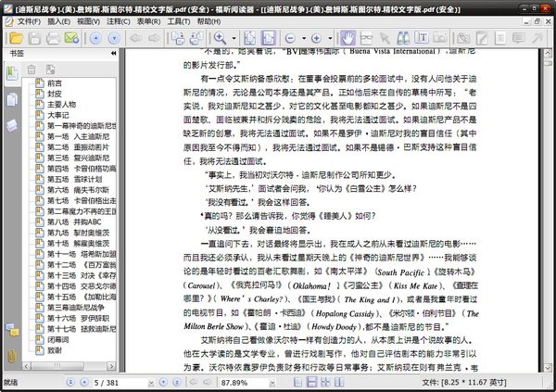Open zoom percentage dropdown in status bar
Viewport: 556px width, 392px height.
[x=270, y=382]
